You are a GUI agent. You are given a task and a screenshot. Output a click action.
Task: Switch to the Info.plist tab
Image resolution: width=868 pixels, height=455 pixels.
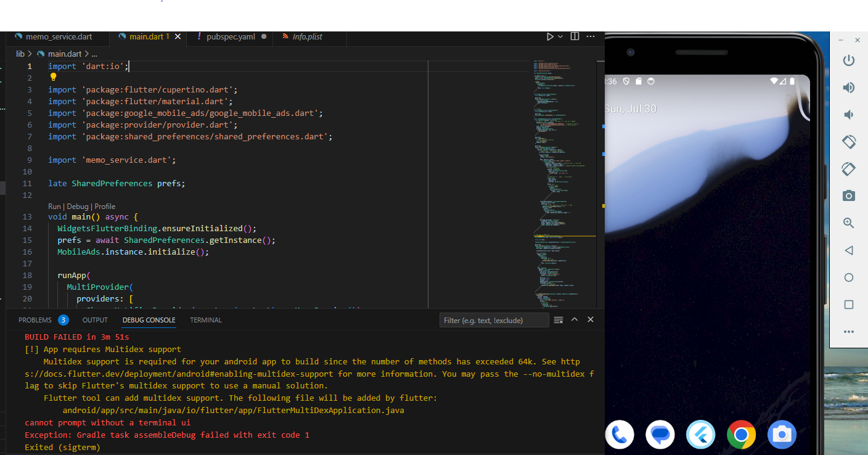(306, 37)
